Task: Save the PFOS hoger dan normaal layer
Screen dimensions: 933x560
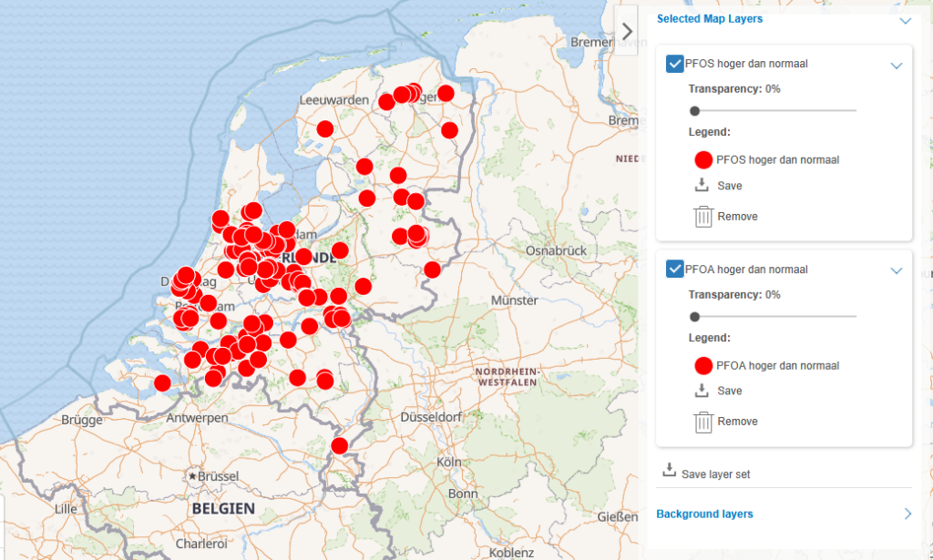Action: click(730, 186)
